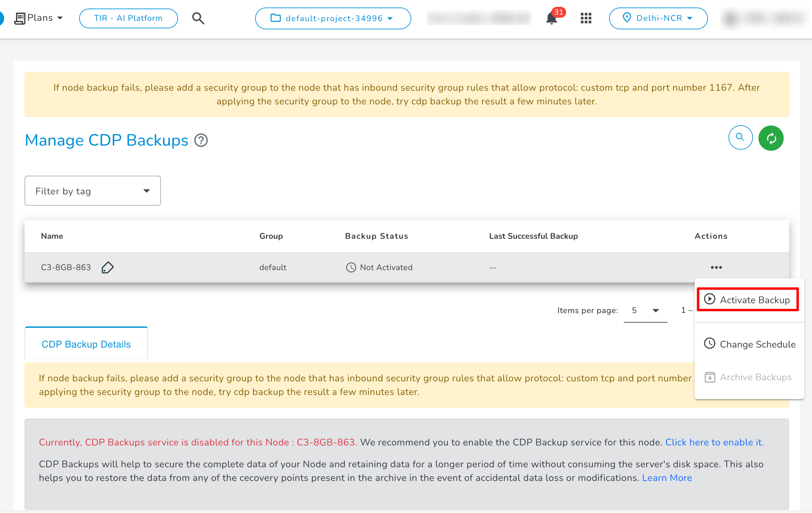Screen dimensions: 812x513
Task: Click the circular search icon above the table
Action: 740,137
